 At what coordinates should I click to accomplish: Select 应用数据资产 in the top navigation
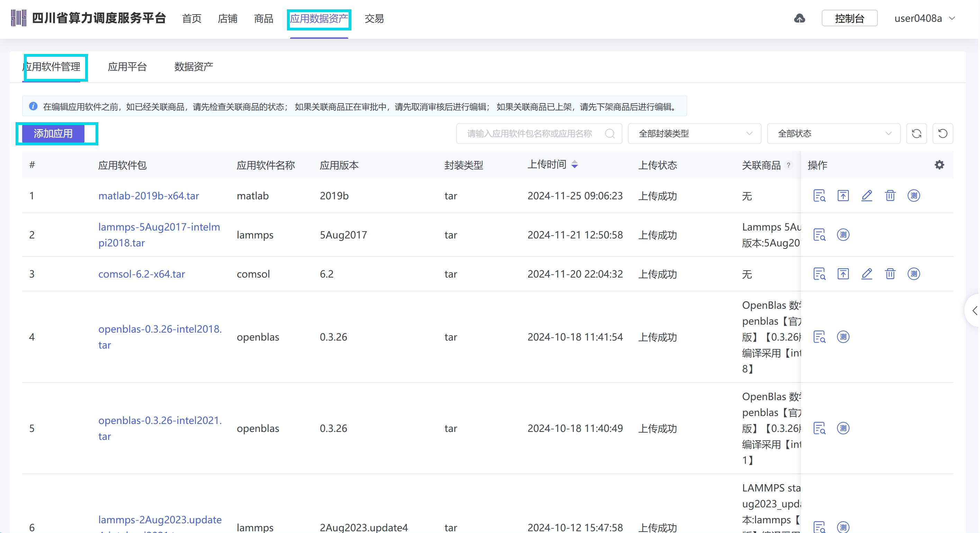pyautogui.click(x=319, y=18)
